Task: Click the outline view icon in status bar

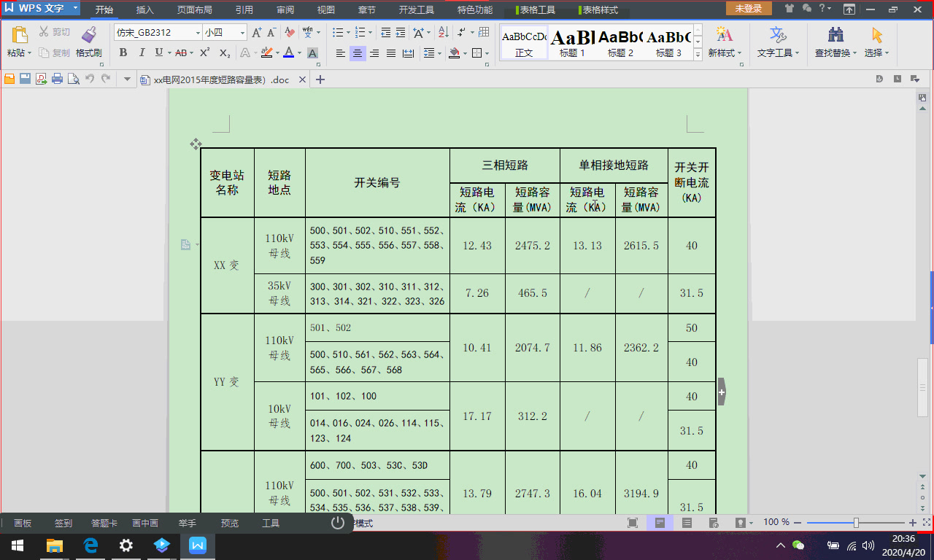Action: (x=687, y=522)
